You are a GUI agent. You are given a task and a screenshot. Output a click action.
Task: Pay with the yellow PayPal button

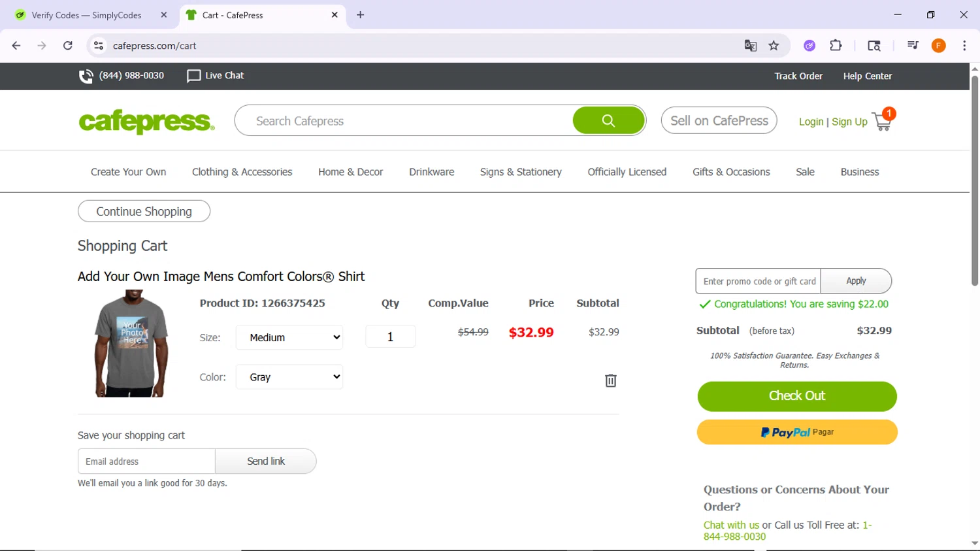click(796, 432)
